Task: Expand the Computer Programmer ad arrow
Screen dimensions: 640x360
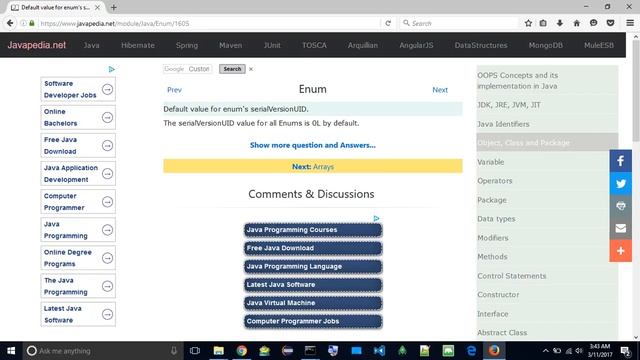Action: 107,202
